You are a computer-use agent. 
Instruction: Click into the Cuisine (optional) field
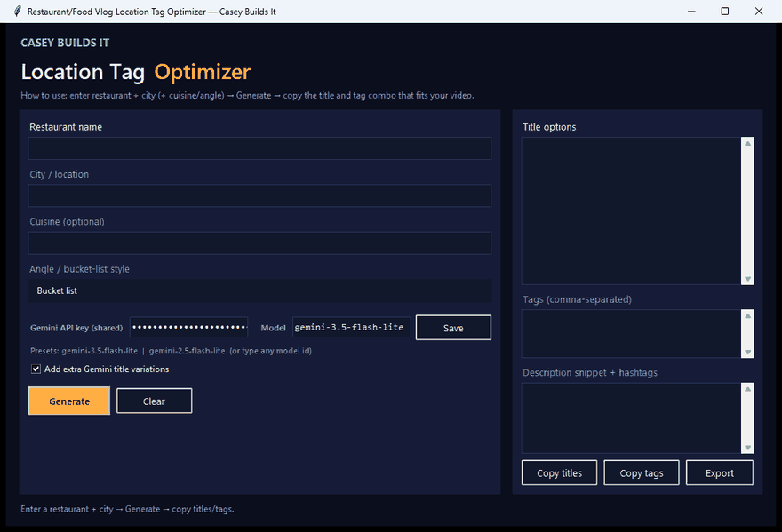pyautogui.click(x=259, y=242)
